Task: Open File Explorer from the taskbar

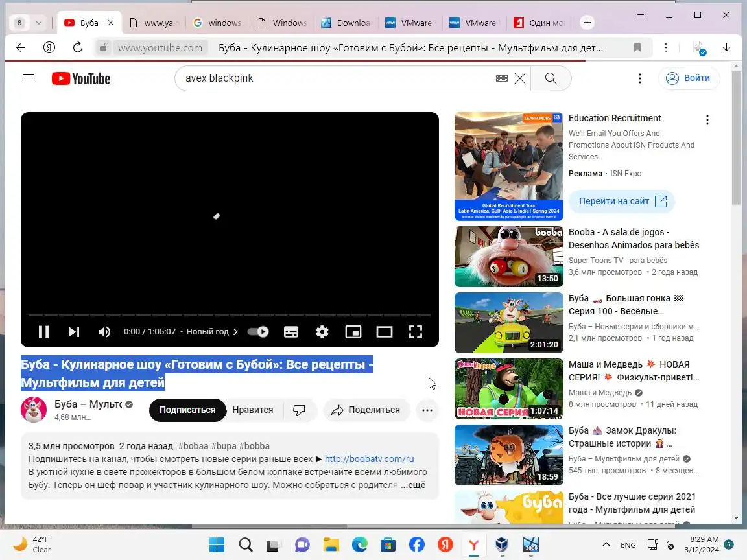Action: click(331, 544)
